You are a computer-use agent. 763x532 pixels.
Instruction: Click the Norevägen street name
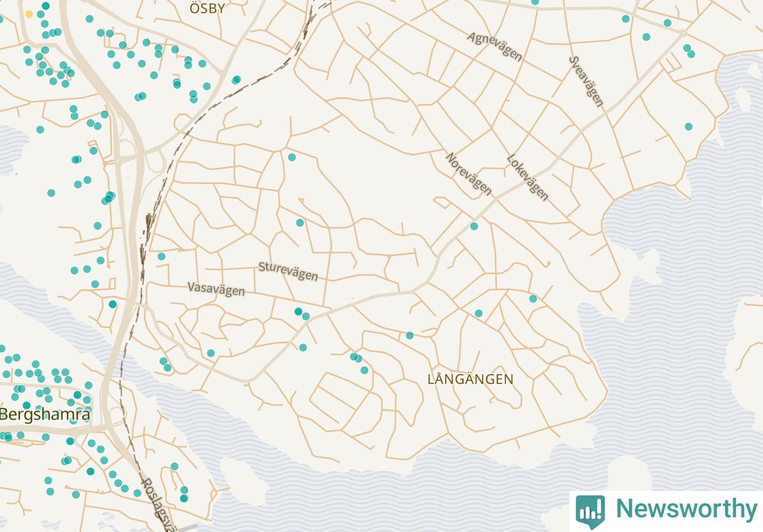469,174
